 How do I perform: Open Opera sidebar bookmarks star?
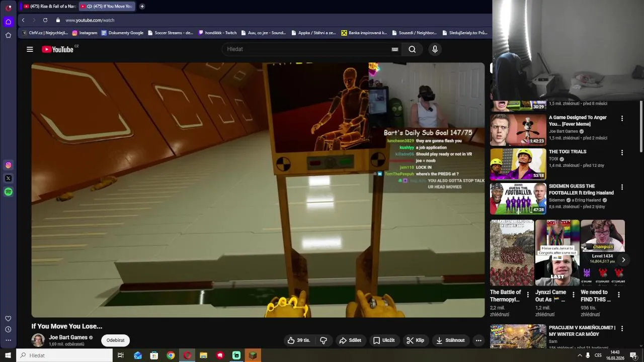(x=9, y=35)
